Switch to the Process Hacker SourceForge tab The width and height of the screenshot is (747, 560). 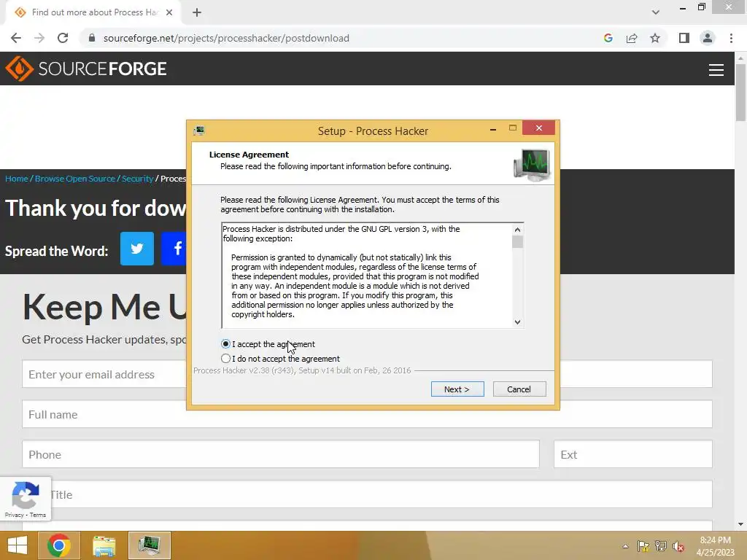[x=94, y=12]
